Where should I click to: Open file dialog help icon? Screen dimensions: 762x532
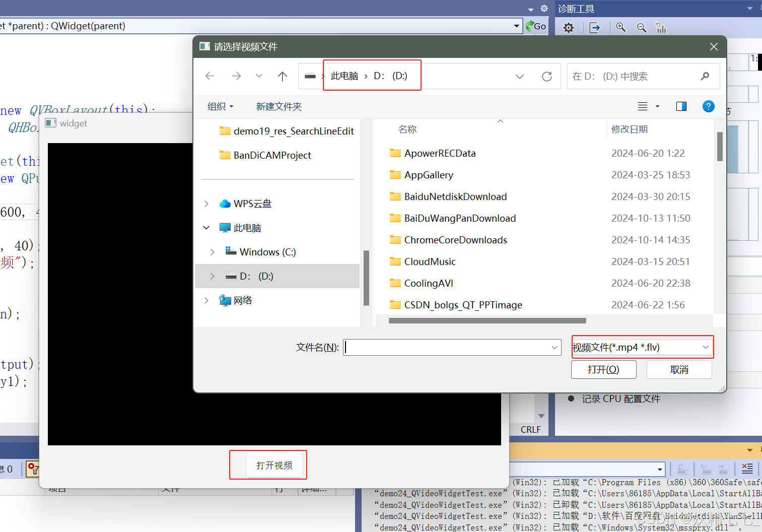(x=708, y=106)
